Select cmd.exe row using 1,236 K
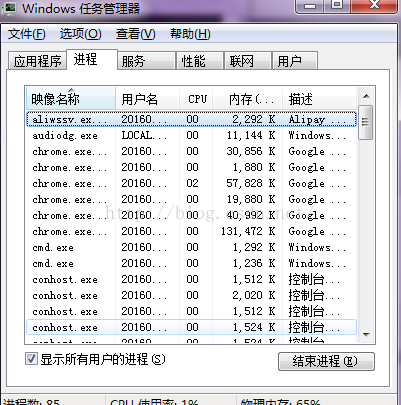The width and height of the screenshot is (401, 405). point(191,263)
